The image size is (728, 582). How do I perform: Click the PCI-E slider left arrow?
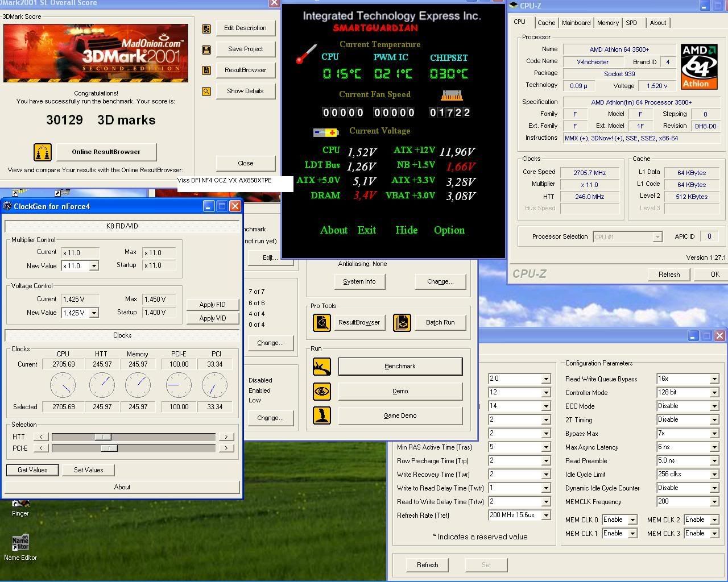[x=41, y=448]
